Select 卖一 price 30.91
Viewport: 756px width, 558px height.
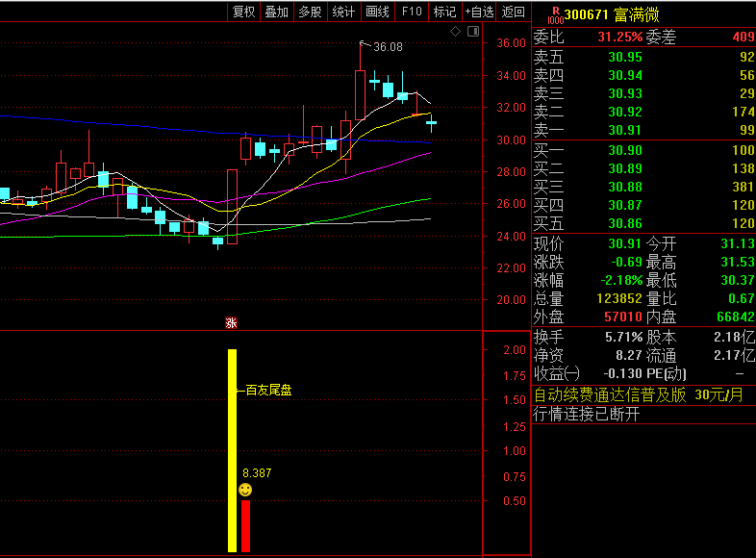[x=625, y=130]
